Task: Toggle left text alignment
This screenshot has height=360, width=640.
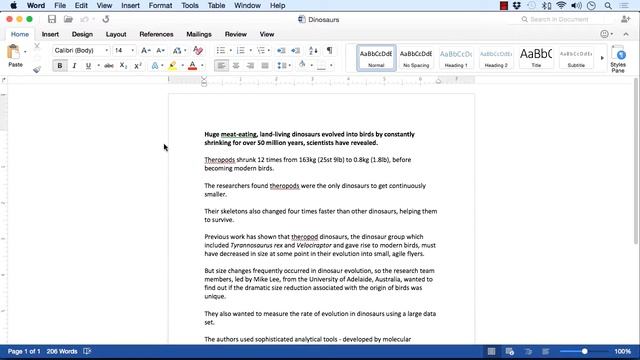Action: pos(221,66)
